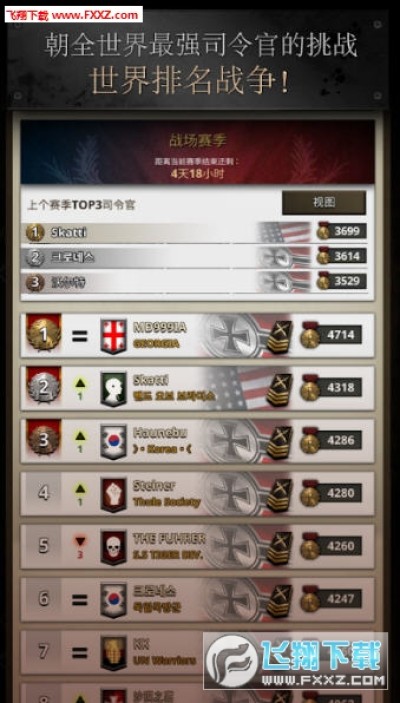This screenshot has width=400, height=703.
Task: Select the sergeant rank insignia in the MD999IA row
Action: click(x=279, y=337)
